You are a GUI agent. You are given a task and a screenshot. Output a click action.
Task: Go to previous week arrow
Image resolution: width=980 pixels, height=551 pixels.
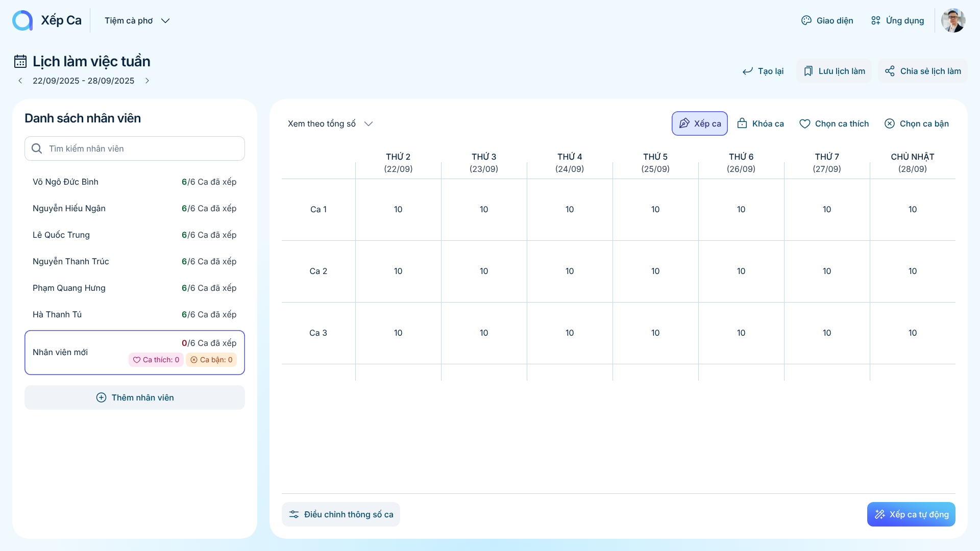[20, 81]
